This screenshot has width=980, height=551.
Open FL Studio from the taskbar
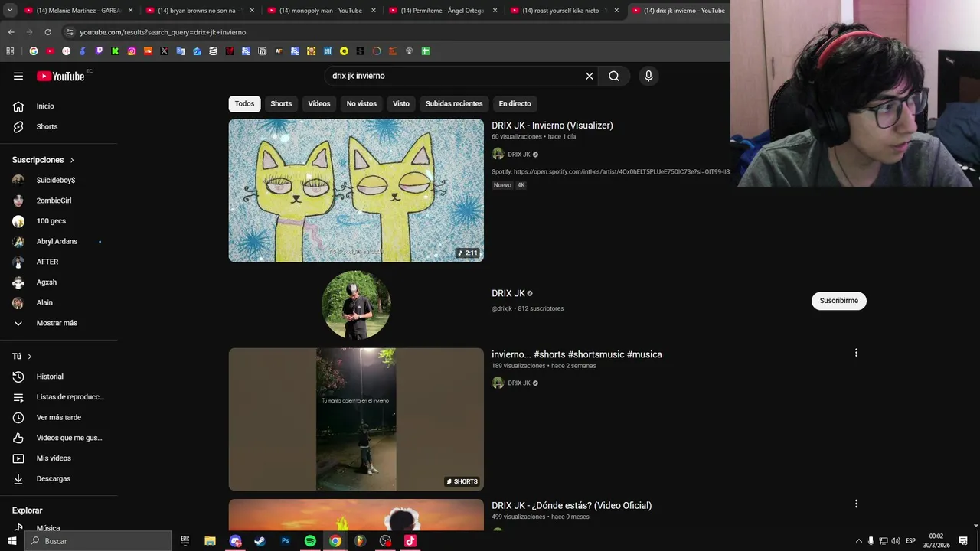click(x=360, y=541)
